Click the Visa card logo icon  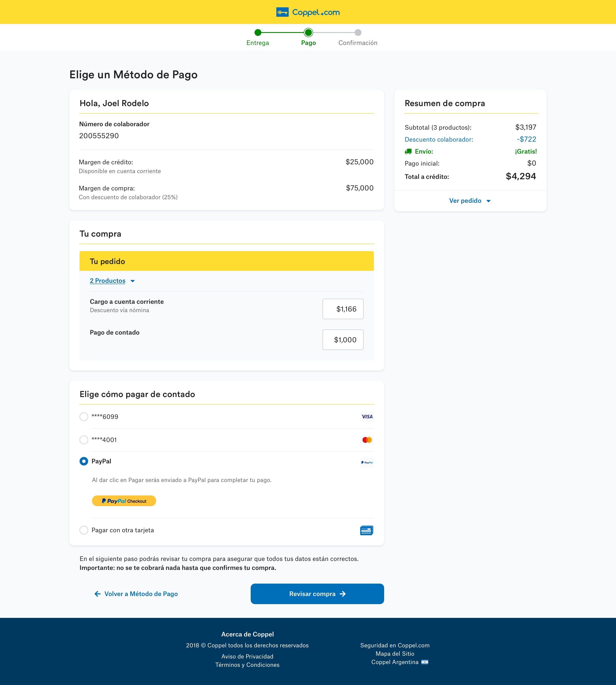tap(367, 417)
